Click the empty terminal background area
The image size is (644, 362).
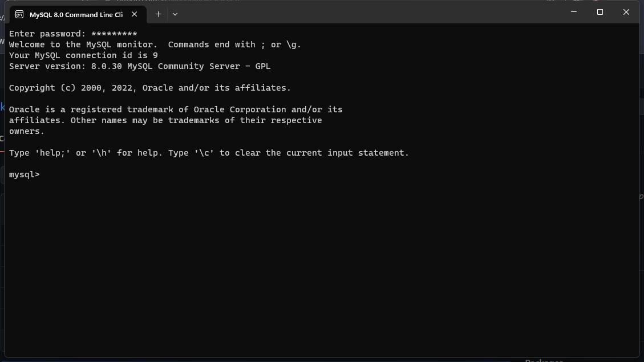coord(319,268)
